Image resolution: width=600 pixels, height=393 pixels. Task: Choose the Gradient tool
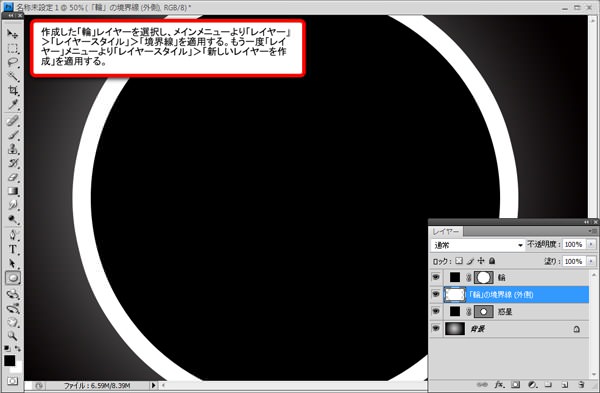pos(13,191)
